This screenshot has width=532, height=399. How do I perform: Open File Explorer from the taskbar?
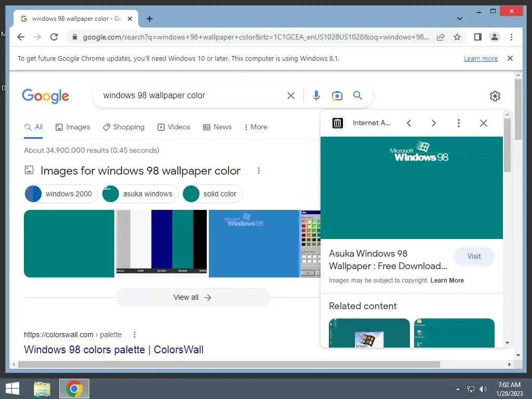pyautogui.click(x=42, y=389)
